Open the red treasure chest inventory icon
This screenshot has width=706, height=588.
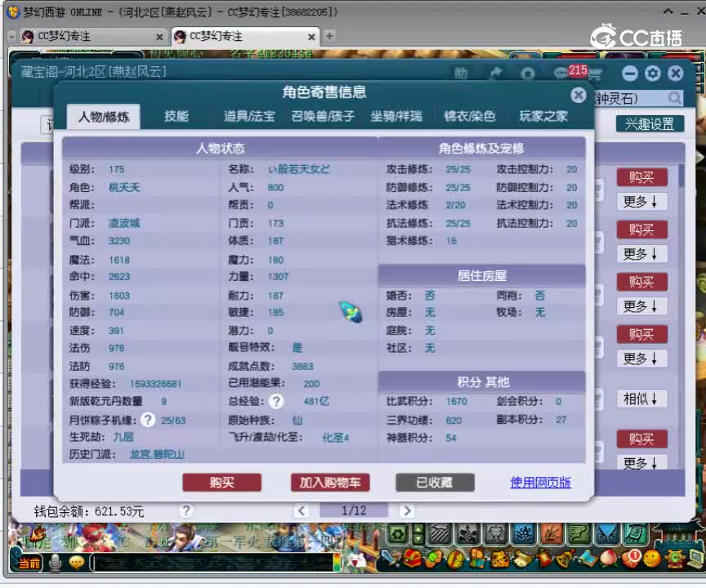pos(412,559)
